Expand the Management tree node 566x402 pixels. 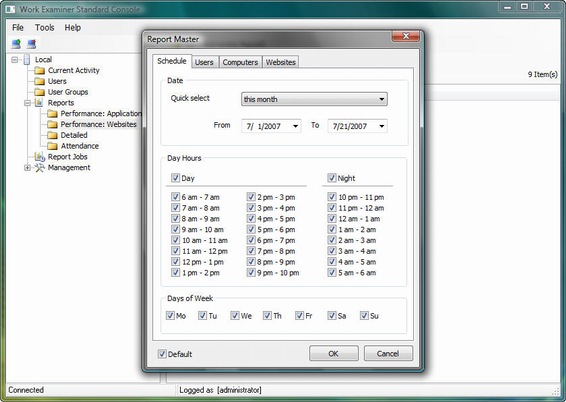point(27,167)
